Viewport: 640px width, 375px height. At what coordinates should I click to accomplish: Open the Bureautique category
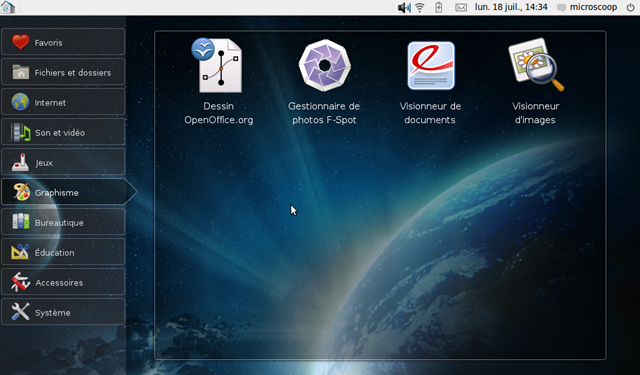(63, 222)
